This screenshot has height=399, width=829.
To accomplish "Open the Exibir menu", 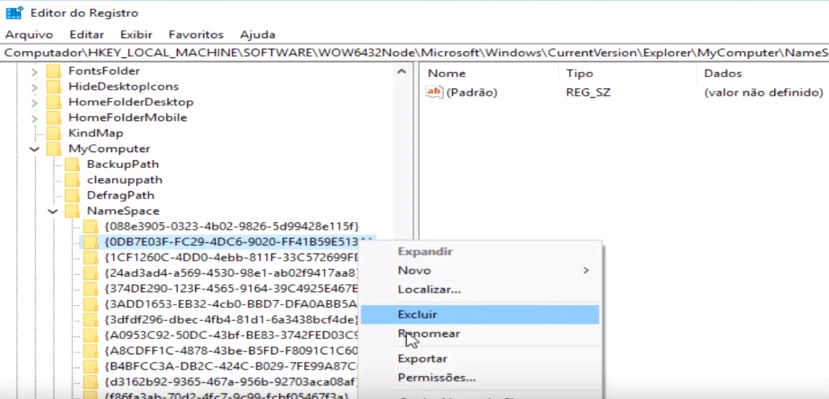I will (x=136, y=35).
